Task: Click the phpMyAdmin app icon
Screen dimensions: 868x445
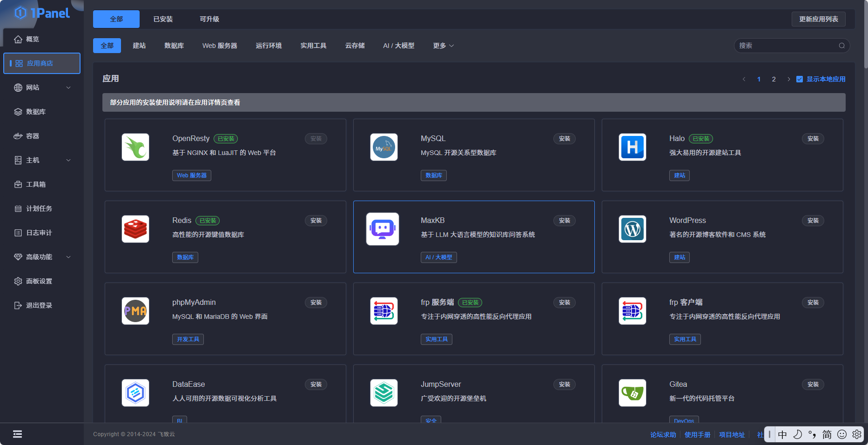Action: click(135, 311)
